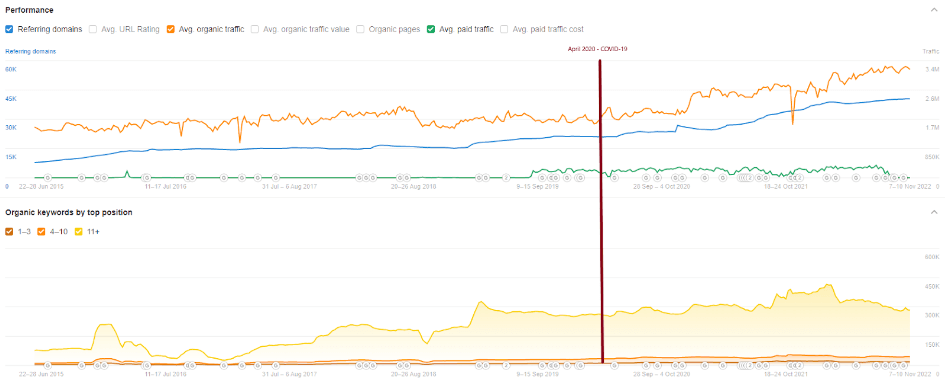Enable Avg. organic traffic value metric

pyautogui.click(x=255, y=29)
